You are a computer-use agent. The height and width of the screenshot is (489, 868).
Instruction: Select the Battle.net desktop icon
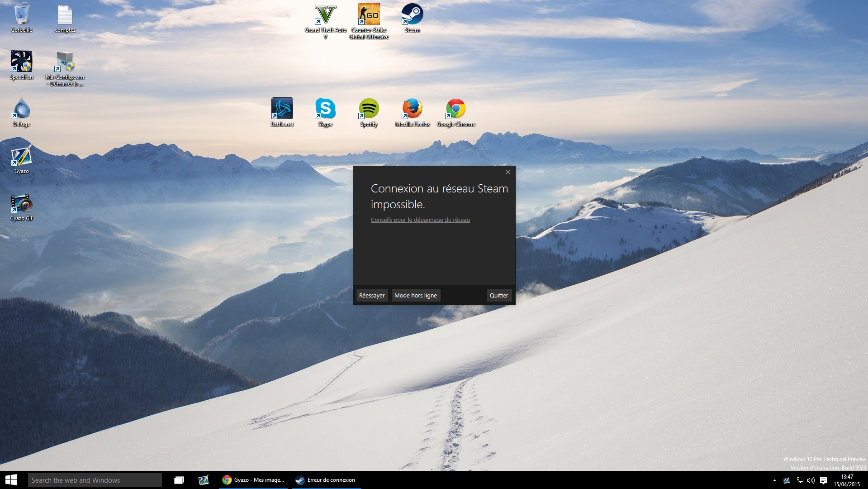click(x=282, y=112)
